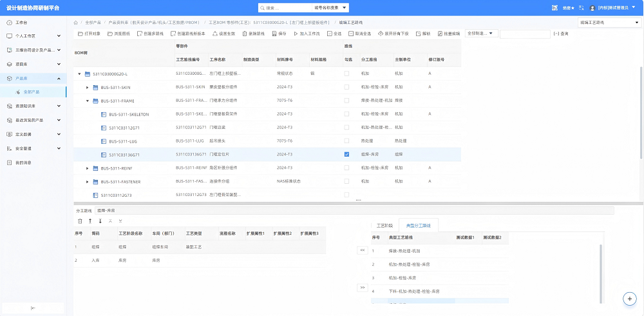Check the checkbox for BUS-5311-LUG

[346, 141]
